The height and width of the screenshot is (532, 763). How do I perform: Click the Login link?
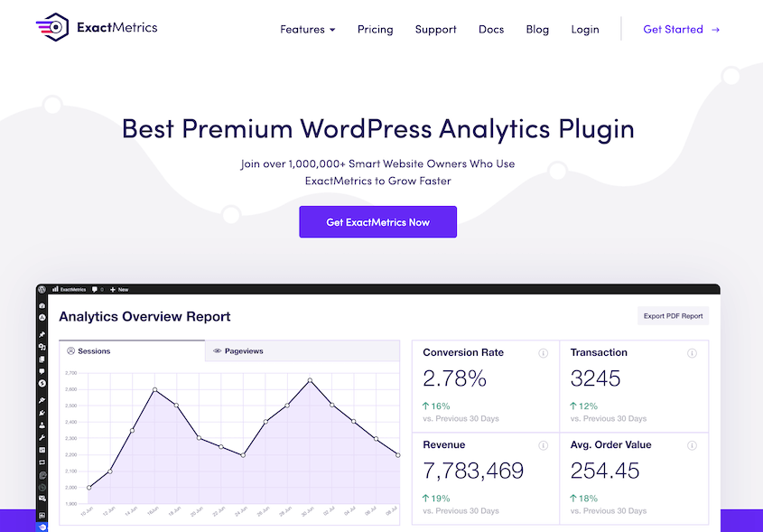click(585, 30)
